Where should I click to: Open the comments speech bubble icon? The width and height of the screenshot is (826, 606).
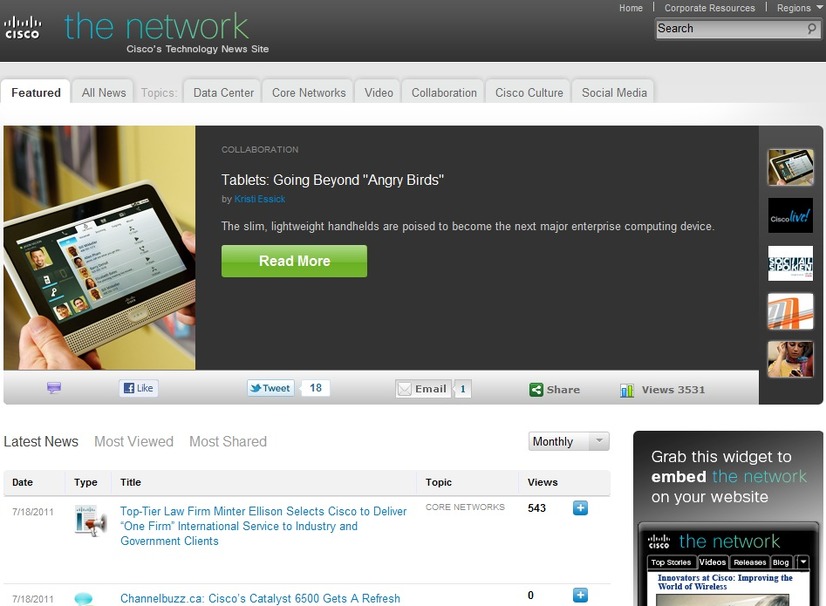pos(54,388)
